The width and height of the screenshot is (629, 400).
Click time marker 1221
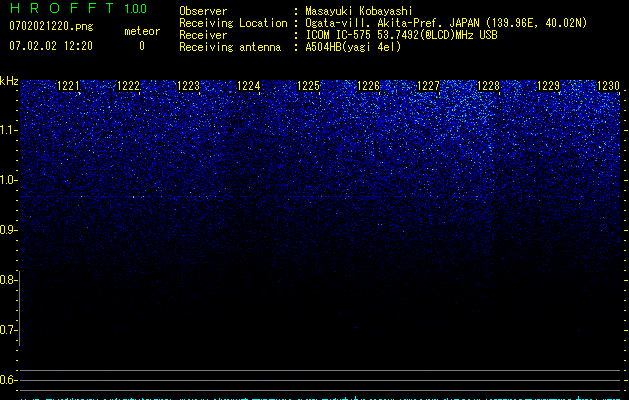[x=69, y=86]
